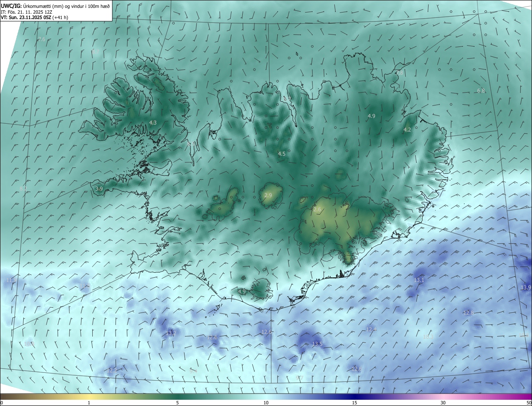Click the 'IT: Fös. 21. 11. 2025 12Z' line
Image resolution: width=532 pixels, height=406 pixels.
point(26,12)
